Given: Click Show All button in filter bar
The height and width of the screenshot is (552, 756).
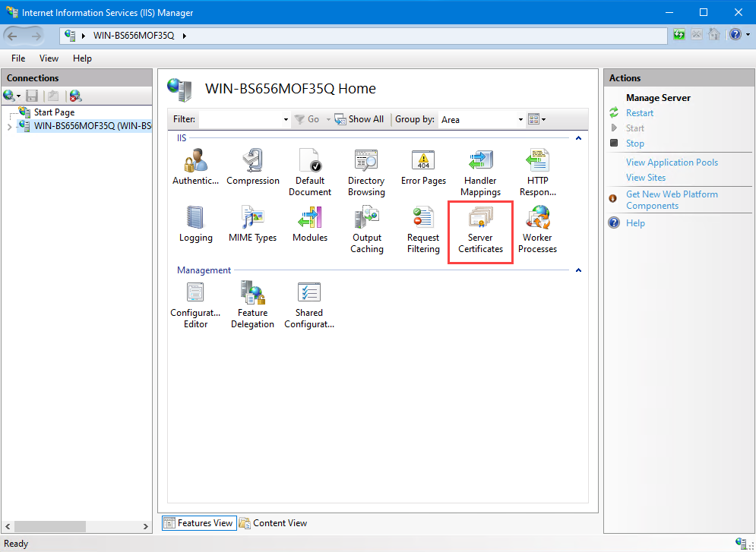Looking at the screenshot, I should coord(359,119).
